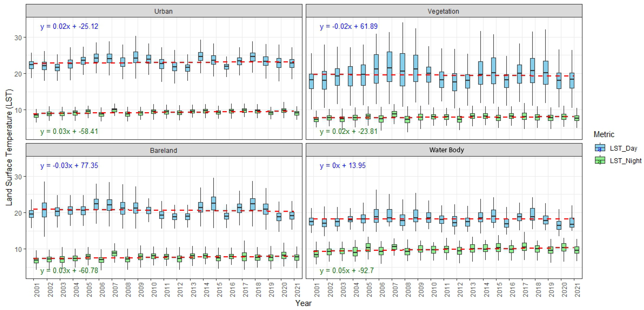Viewport: 644px width, 310px height.
Task: Click equation y = 0.02x + -25.12
Action: [x=69, y=26]
